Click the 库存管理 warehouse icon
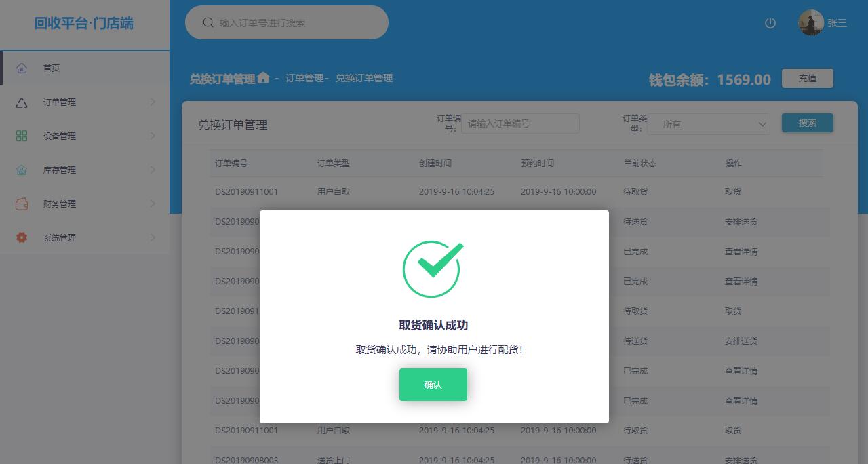This screenshot has height=464, width=868. 22,170
